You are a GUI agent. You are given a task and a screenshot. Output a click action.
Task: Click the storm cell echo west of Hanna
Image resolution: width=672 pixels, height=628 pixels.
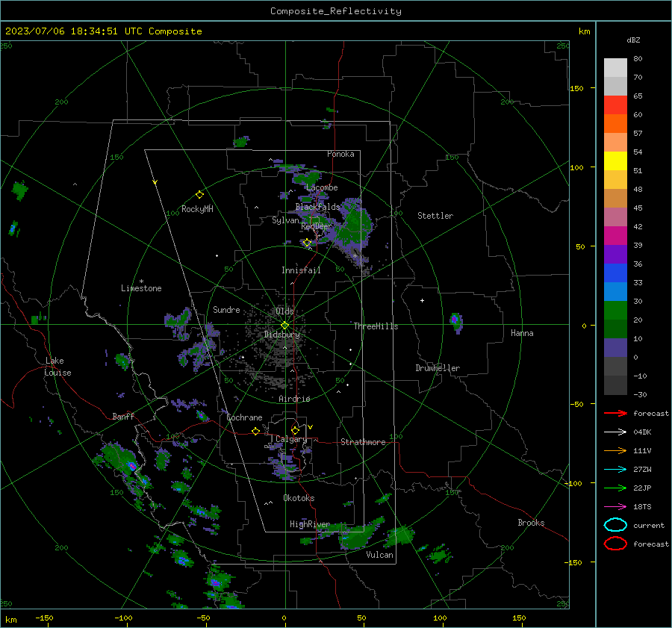456,323
